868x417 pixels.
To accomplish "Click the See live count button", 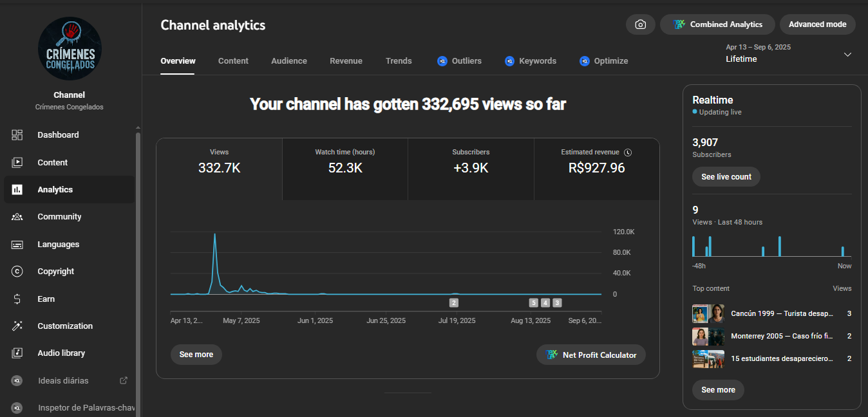I will click(726, 177).
